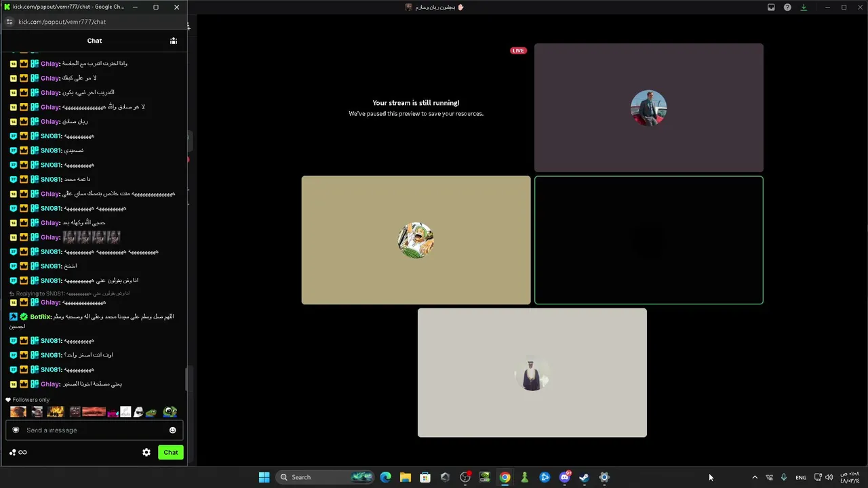Click the Replying to SNO81 reference line
The image size is (868, 488).
69,293
